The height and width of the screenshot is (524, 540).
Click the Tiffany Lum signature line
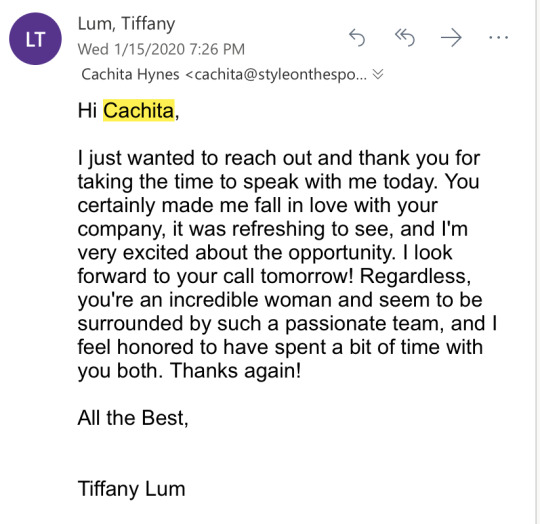pos(132,489)
